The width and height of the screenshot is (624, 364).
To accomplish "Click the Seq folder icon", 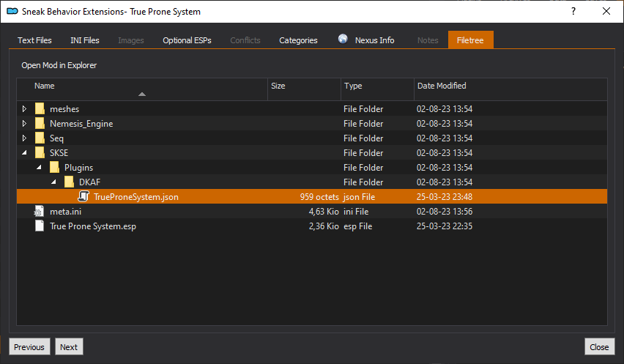I will point(40,138).
